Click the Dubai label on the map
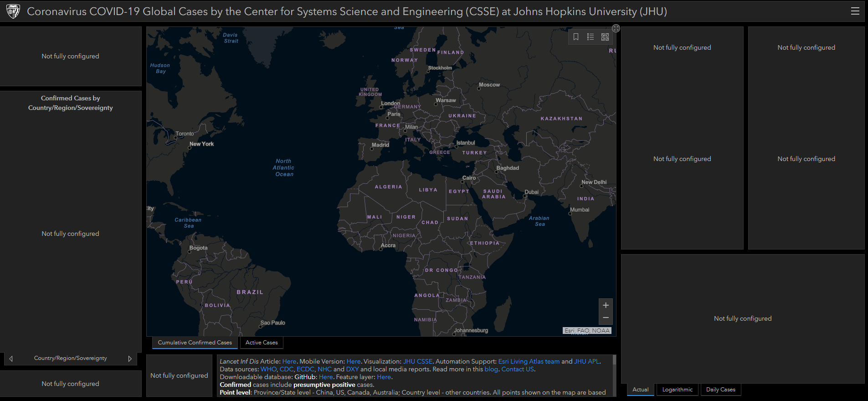 [532, 192]
